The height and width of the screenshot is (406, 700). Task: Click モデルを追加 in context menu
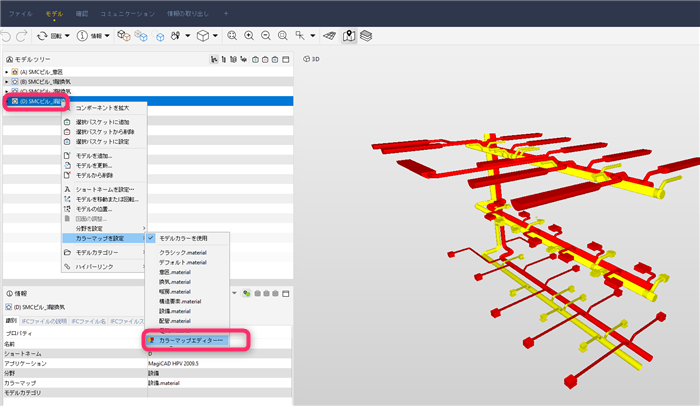tap(94, 156)
